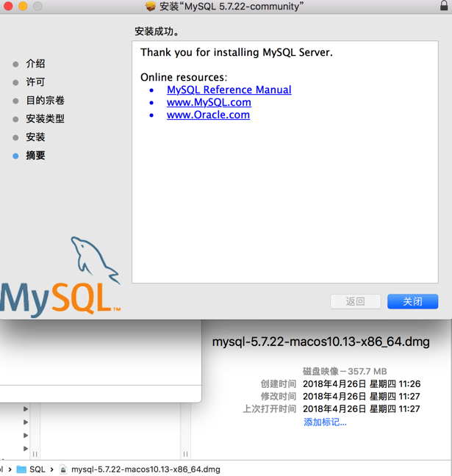Image resolution: width=452 pixels, height=476 pixels.
Task: Click the 创建时间 date value
Action: pyautogui.click(x=362, y=383)
